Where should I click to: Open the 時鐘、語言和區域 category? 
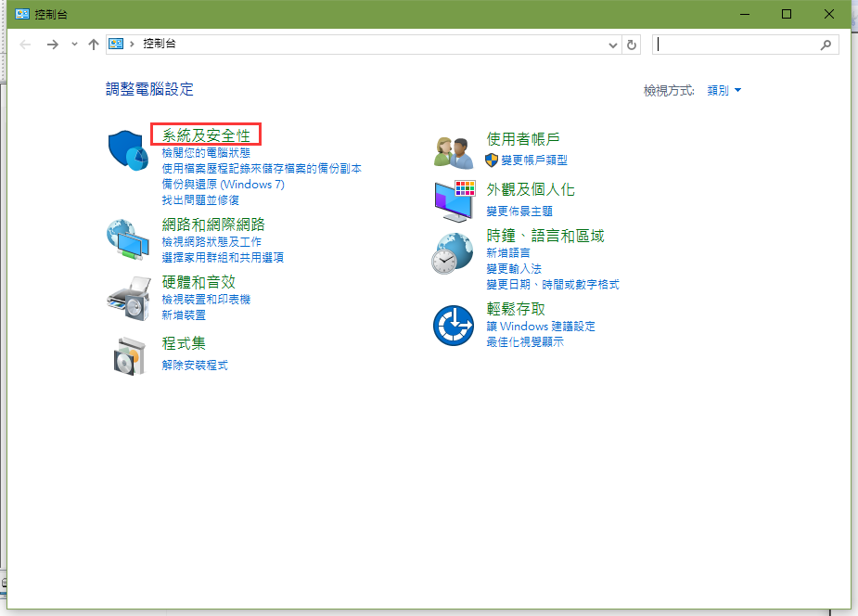(x=545, y=236)
